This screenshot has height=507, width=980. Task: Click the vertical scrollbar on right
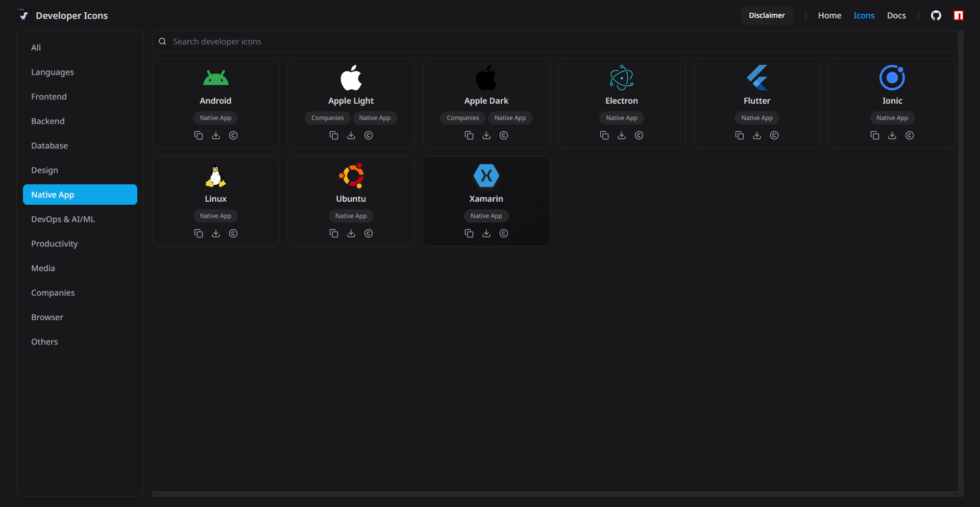click(961, 260)
